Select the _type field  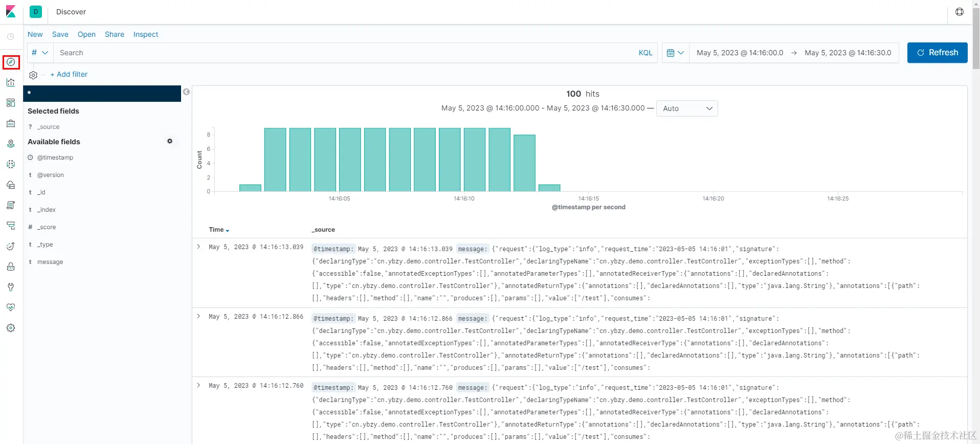tap(45, 245)
